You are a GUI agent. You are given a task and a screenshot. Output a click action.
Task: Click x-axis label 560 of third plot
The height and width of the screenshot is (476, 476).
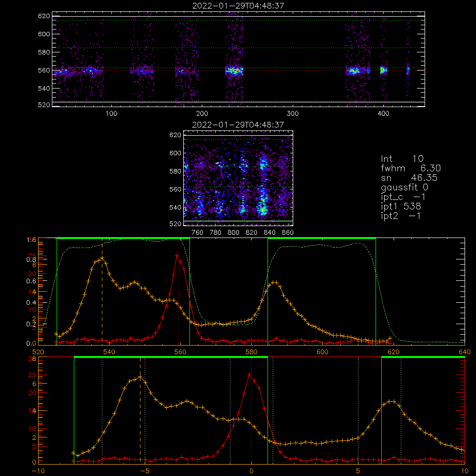pos(180,352)
